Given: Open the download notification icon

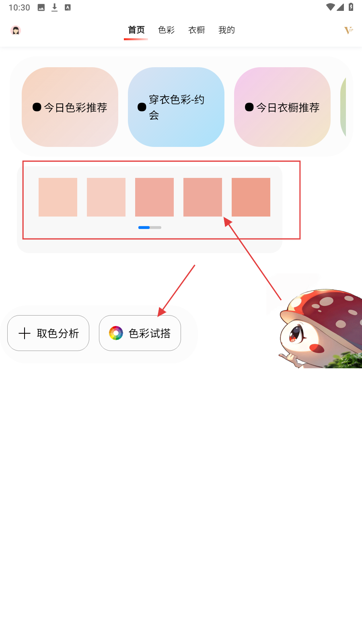Looking at the screenshot, I should [54, 7].
